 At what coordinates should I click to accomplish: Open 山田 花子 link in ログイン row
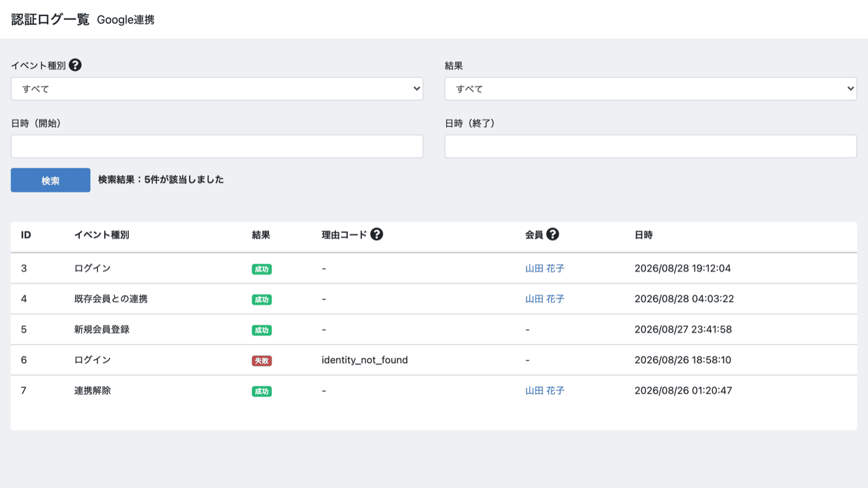tap(545, 268)
